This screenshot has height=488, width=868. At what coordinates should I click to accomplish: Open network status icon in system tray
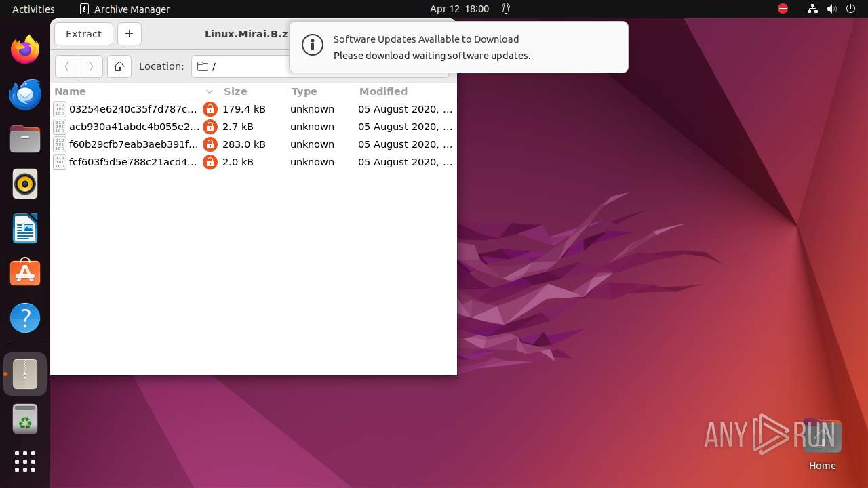click(812, 9)
